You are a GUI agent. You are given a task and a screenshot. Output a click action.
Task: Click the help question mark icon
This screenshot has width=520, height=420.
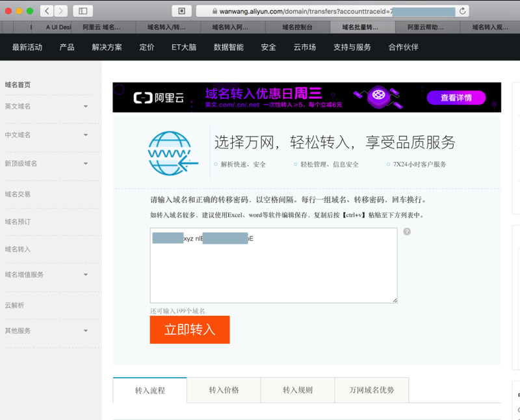(407, 231)
